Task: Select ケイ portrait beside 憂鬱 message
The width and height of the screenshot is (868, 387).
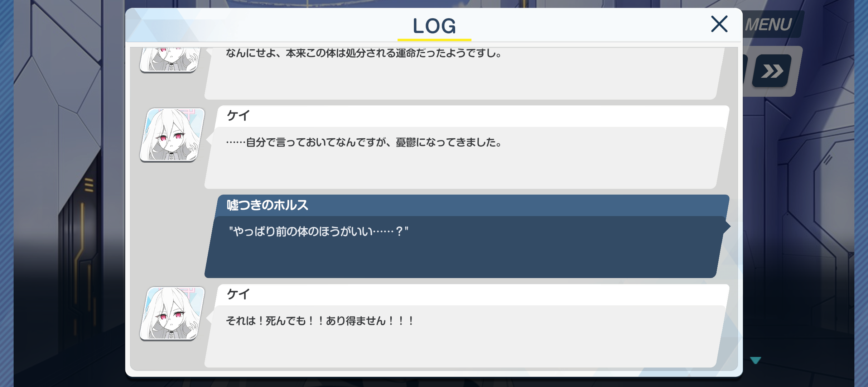Action: pos(172,135)
